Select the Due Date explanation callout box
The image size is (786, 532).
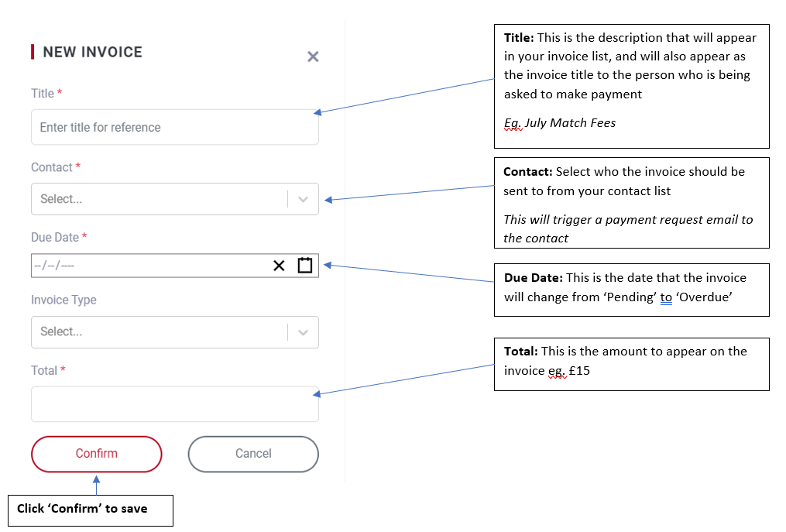coord(631,289)
